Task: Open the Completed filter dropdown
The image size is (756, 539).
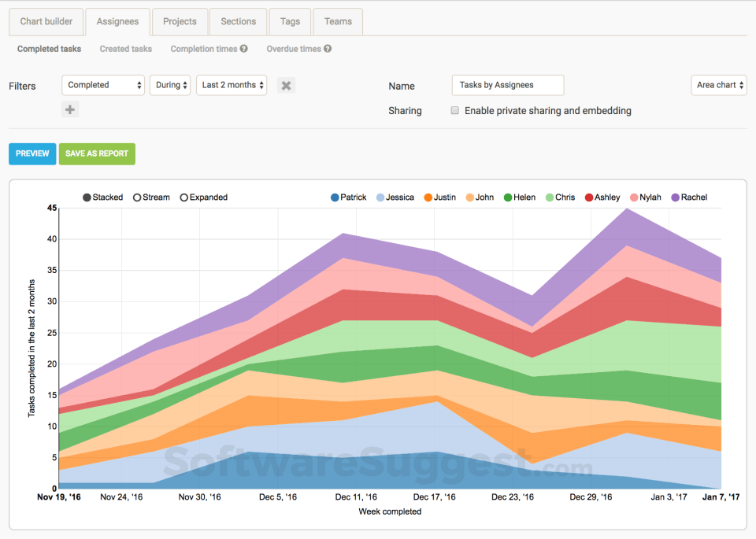Action: coord(103,85)
